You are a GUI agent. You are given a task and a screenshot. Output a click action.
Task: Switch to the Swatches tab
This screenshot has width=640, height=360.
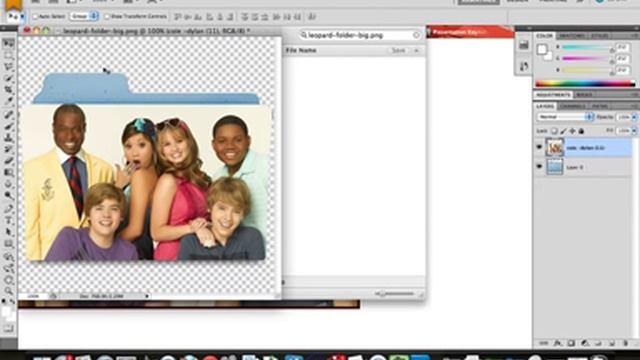(571, 36)
